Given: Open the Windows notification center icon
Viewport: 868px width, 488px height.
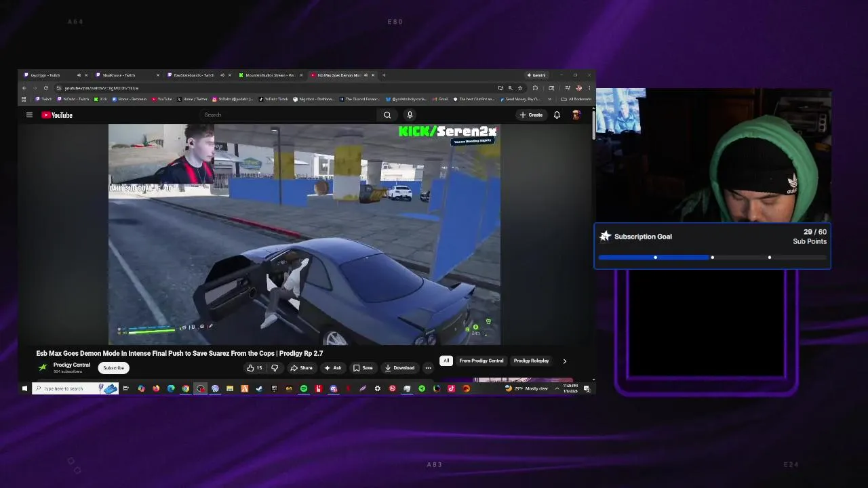Looking at the screenshot, I should (x=587, y=389).
